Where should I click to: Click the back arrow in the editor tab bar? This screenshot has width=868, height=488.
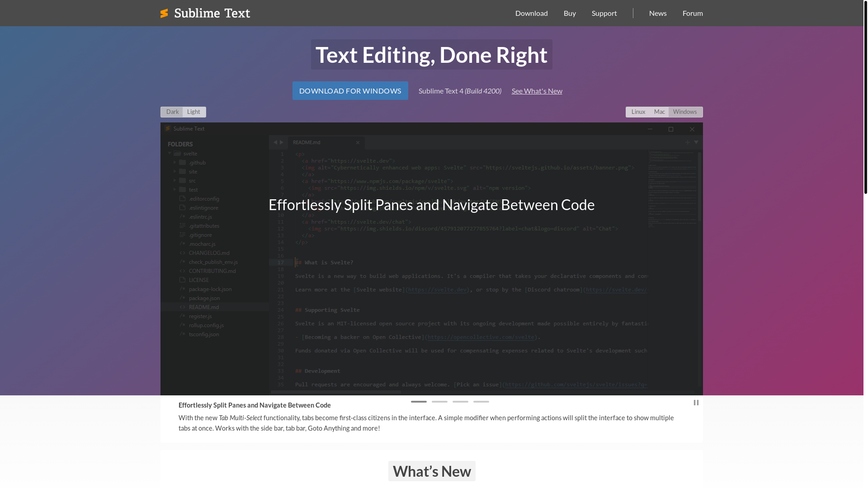pos(275,142)
